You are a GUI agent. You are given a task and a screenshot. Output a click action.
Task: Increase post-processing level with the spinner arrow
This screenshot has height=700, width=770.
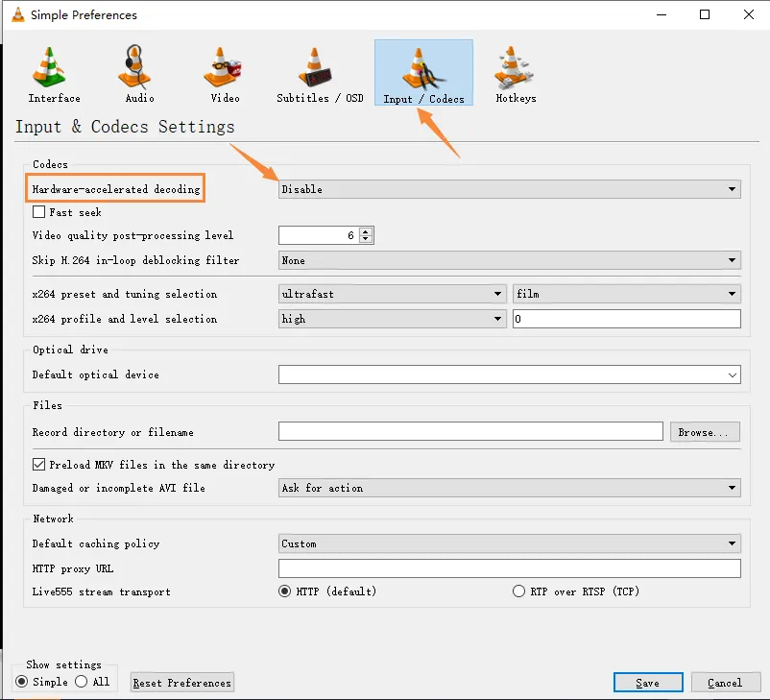366,231
